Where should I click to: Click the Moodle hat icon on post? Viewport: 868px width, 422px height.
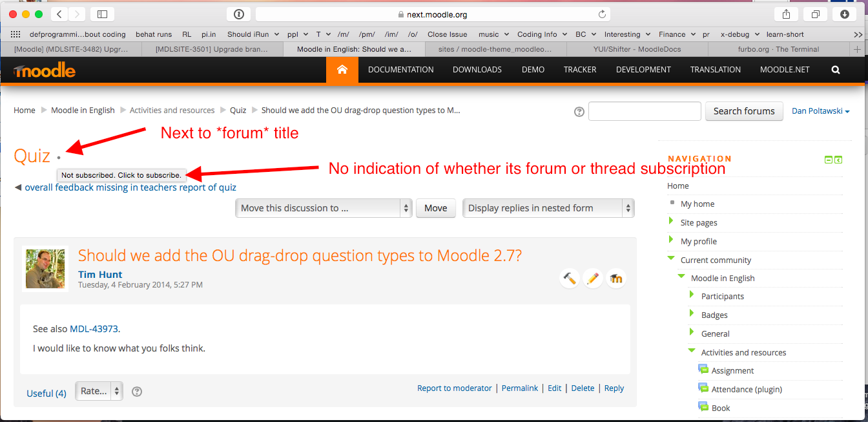[x=616, y=279]
